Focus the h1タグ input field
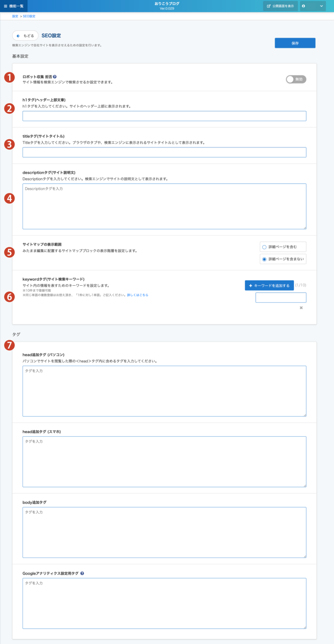The image size is (334, 644). [164, 116]
